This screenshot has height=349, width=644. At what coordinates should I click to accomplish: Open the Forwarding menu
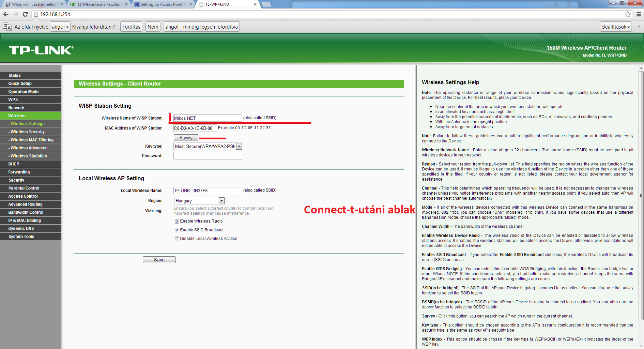[31, 172]
